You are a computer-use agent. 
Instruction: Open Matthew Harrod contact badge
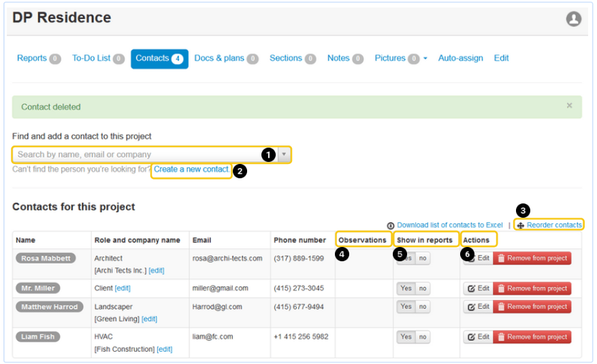pos(49,307)
